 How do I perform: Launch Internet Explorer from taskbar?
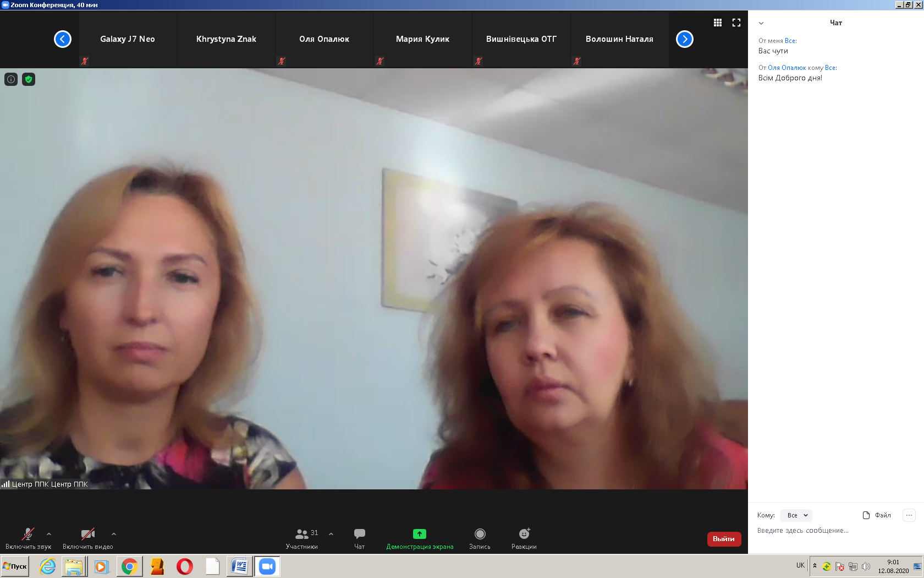(x=48, y=566)
